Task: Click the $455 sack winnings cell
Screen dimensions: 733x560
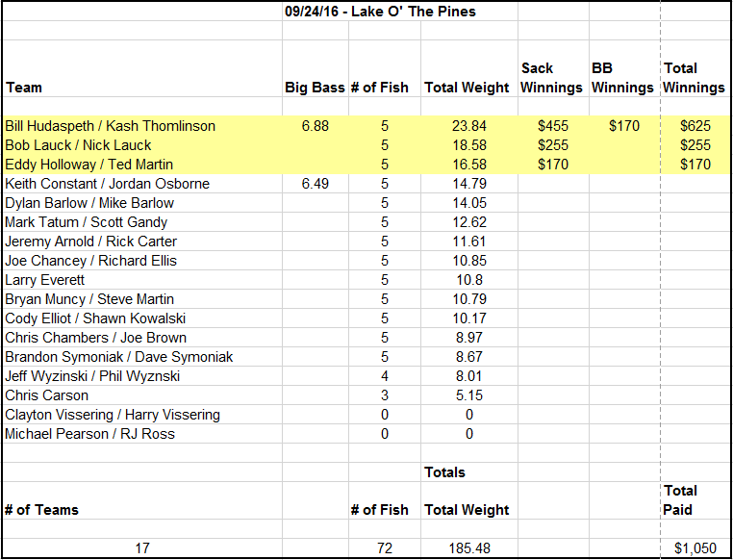Action: click(x=553, y=126)
